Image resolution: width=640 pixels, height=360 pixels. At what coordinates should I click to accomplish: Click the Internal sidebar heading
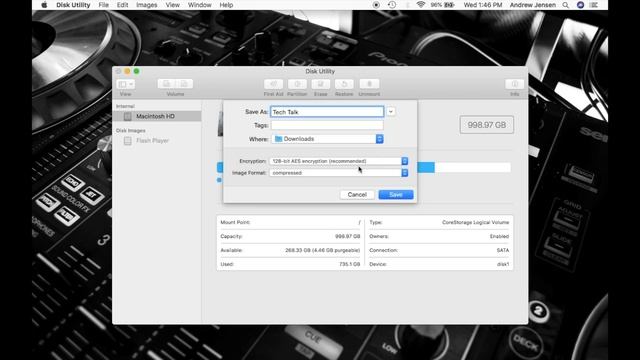click(125, 106)
